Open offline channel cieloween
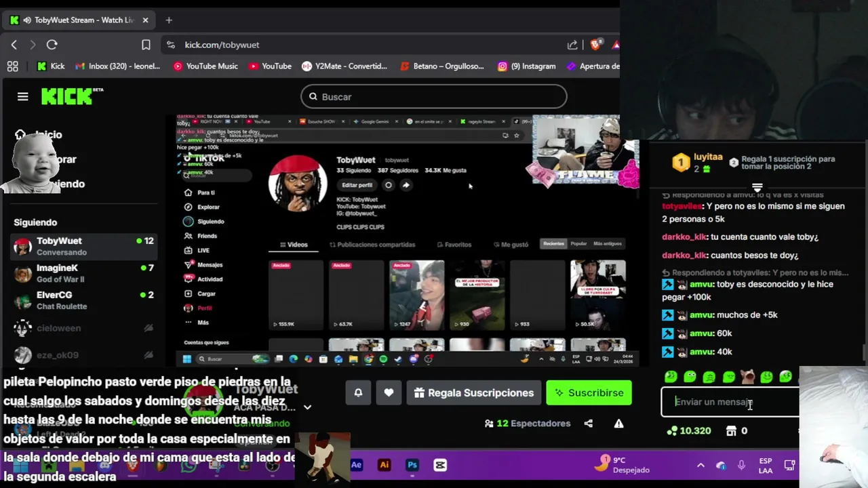Screen dimensions: 868x488 click(84, 328)
